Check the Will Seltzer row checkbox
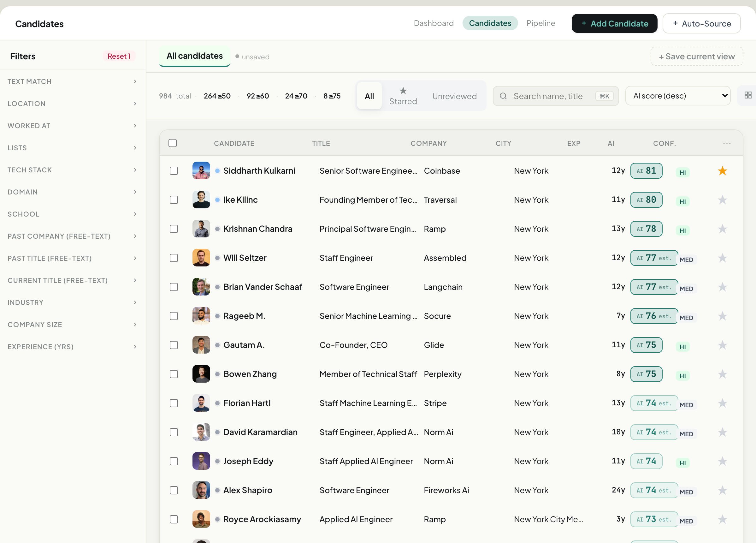The height and width of the screenshot is (543, 756). pyautogui.click(x=174, y=258)
